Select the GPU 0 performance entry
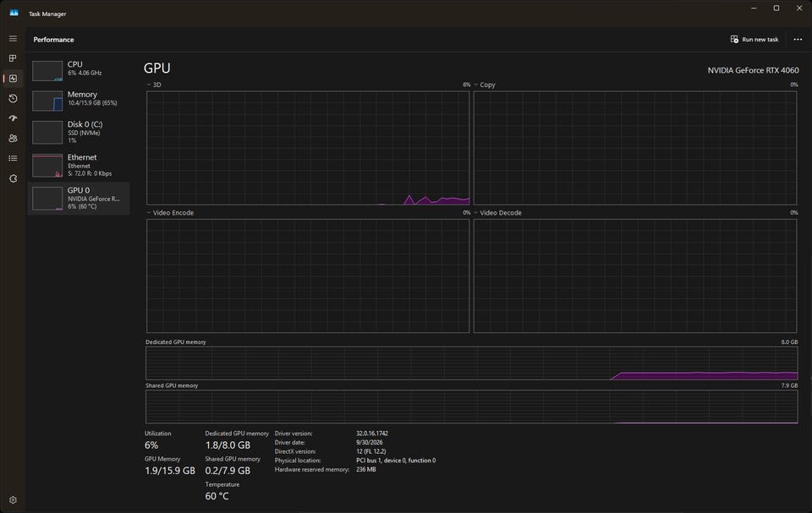Image resolution: width=812 pixels, height=513 pixels. tap(79, 199)
